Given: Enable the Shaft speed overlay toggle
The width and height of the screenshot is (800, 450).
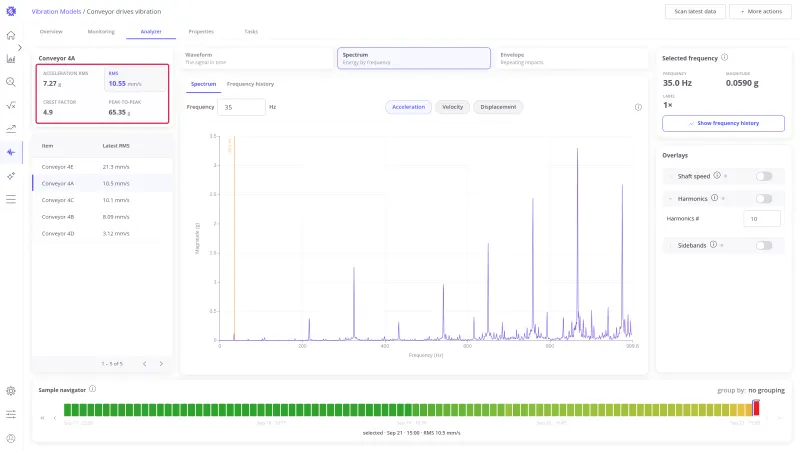Looking at the screenshot, I should point(764,176).
